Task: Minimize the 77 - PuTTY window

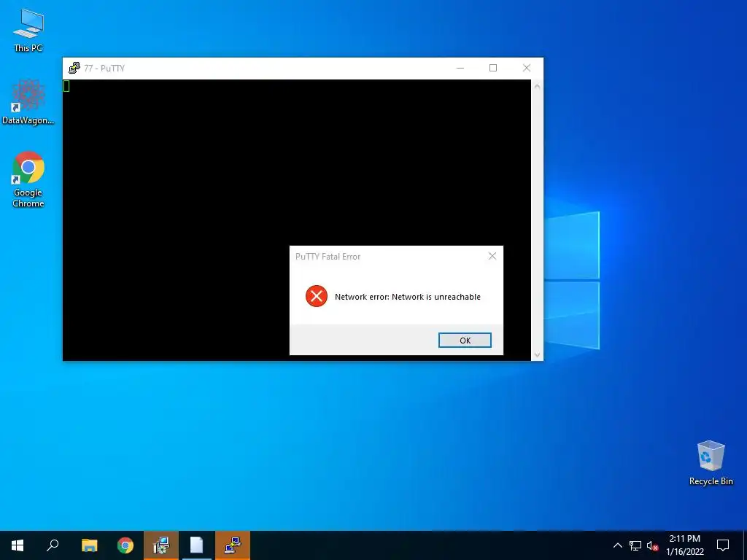Action: pyautogui.click(x=460, y=68)
